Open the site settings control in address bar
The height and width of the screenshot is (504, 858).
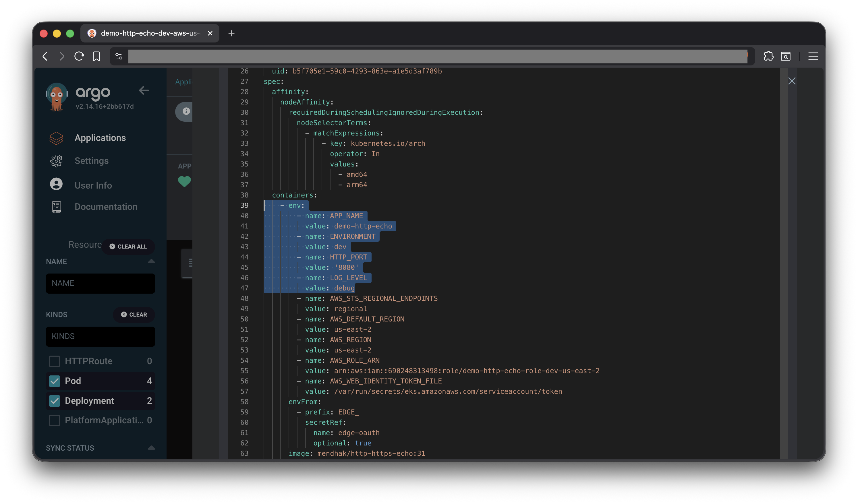(x=119, y=56)
